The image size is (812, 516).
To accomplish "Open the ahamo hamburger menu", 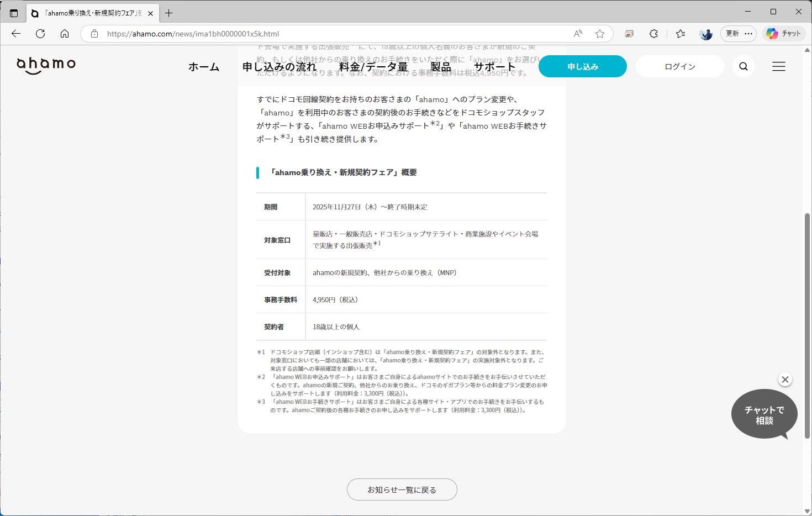I will tap(778, 66).
